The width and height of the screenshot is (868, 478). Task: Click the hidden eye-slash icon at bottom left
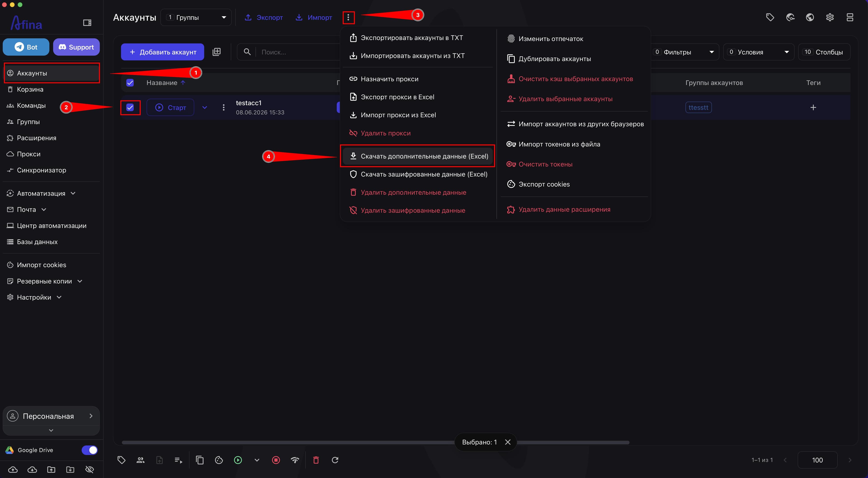[89, 470]
